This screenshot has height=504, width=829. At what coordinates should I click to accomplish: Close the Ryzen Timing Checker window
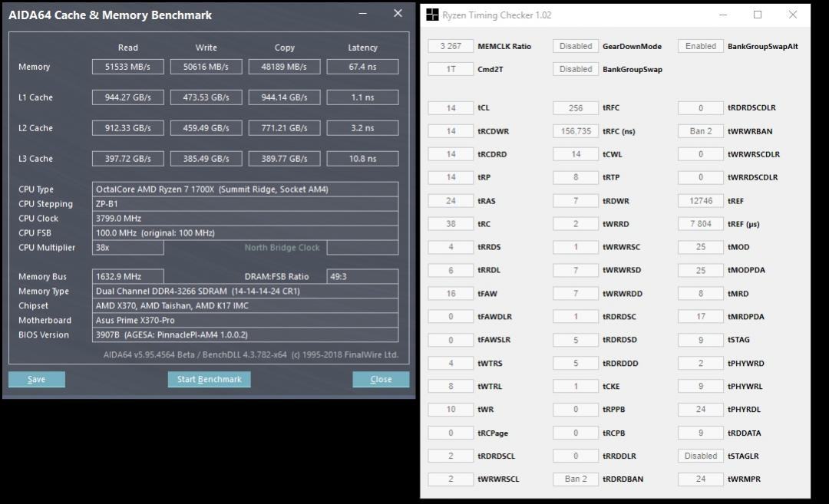tap(792, 15)
